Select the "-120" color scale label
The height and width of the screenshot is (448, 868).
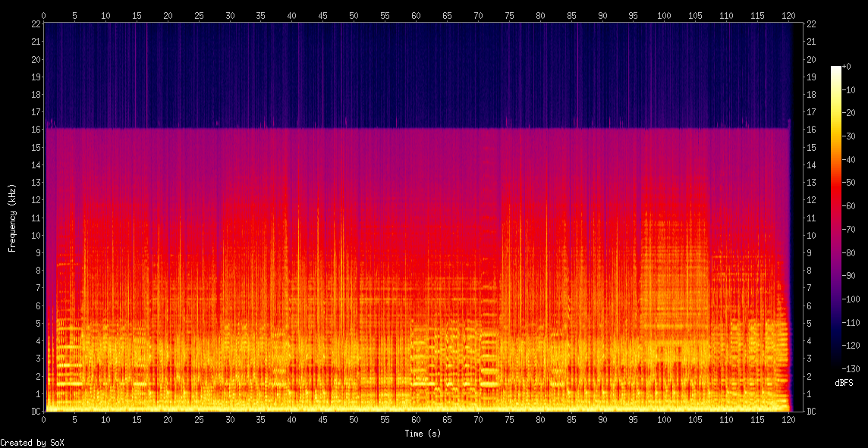pos(851,345)
